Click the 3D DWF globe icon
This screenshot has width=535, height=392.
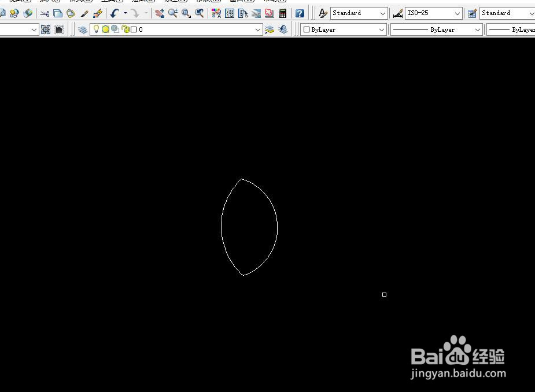pyautogui.click(x=28, y=13)
